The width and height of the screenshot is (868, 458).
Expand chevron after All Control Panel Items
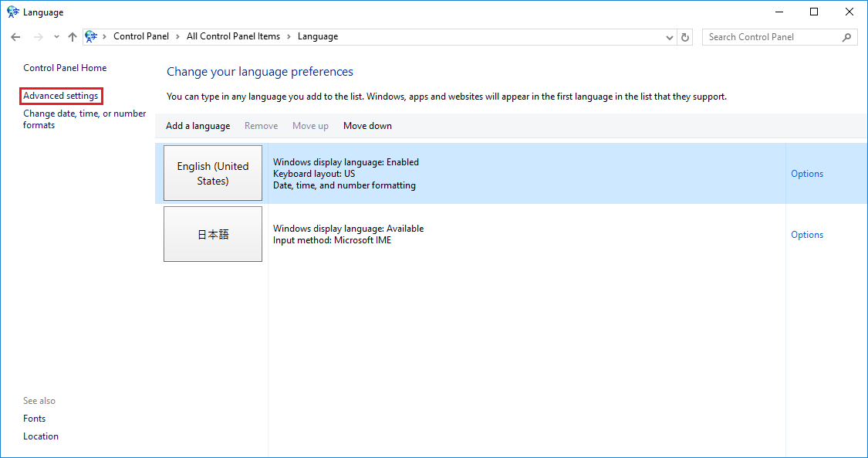[x=289, y=36]
